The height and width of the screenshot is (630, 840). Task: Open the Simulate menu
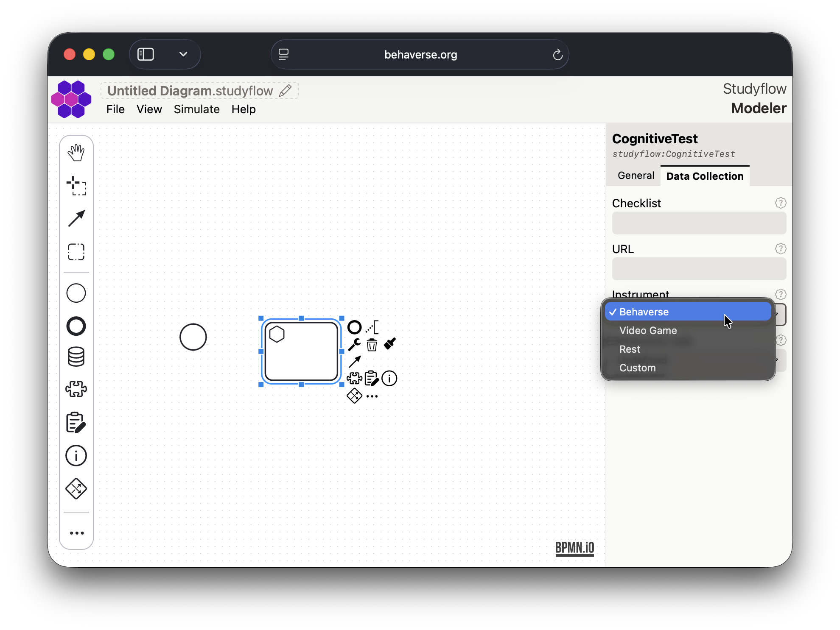point(196,109)
